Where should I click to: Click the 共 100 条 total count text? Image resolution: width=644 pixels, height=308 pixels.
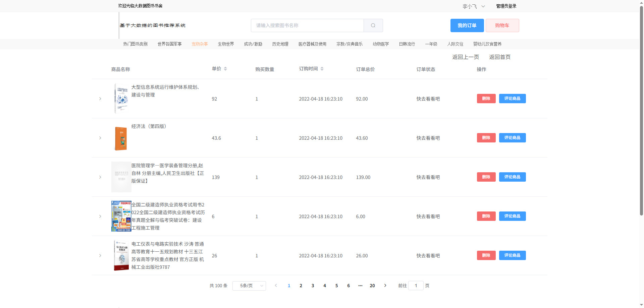(218, 286)
